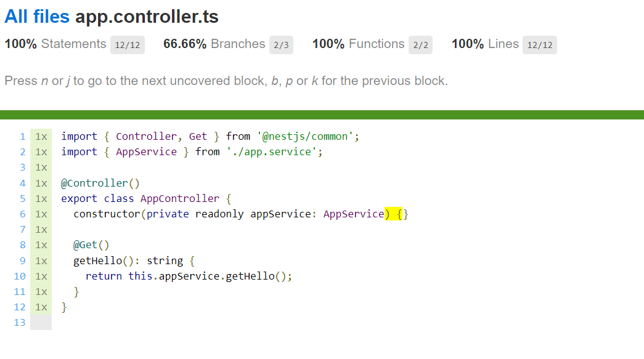Click the Branches 2/3 fraction badge
This screenshot has width=644, height=359.
(282, 45)
